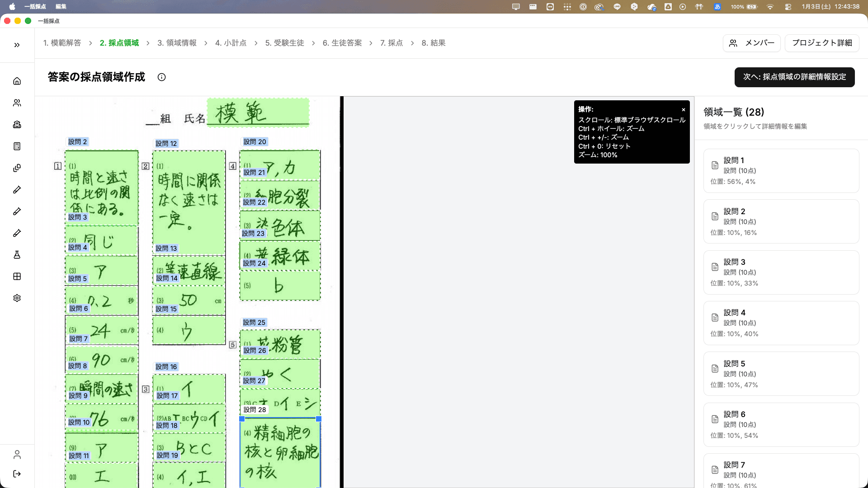868x488 pixels.
Task: Go to step 7. 採点
Action: point(392,43)
